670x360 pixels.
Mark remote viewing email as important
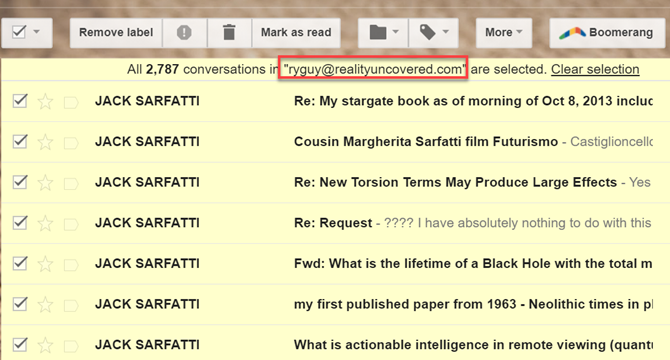click(71, 346)
